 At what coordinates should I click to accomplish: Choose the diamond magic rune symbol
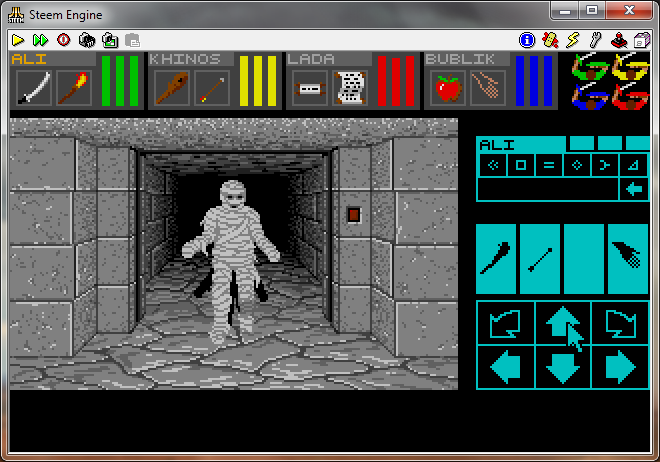[577, 165]
